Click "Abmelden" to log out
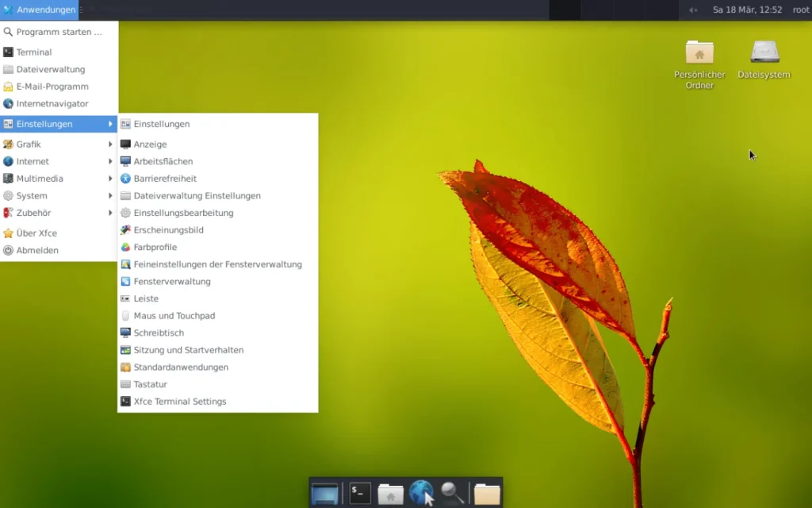 point(36,250)
